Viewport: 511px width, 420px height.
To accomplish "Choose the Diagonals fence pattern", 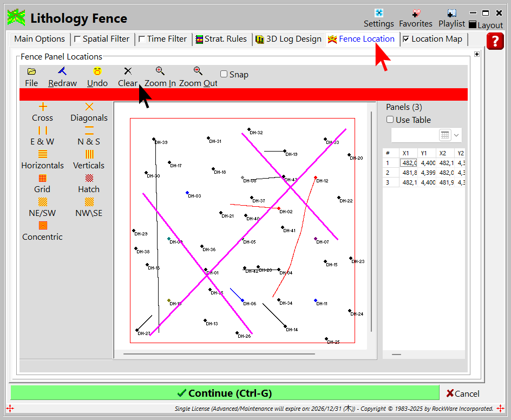I will tap(89, 107).
